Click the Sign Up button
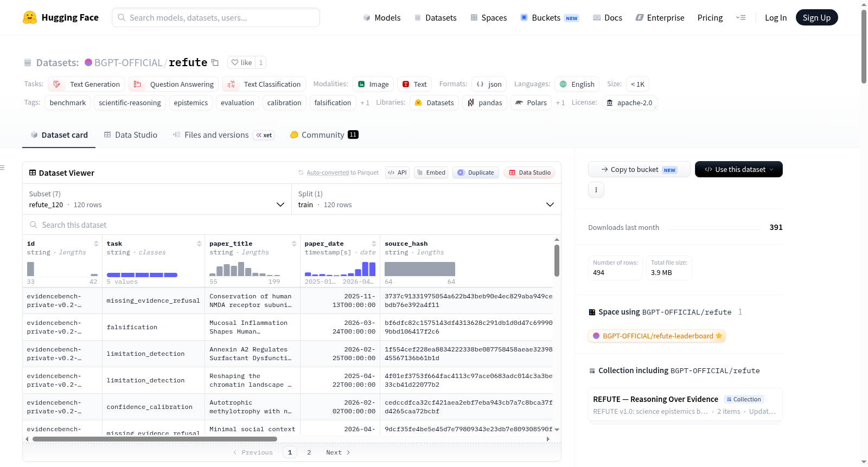 (x=816, y=17)
